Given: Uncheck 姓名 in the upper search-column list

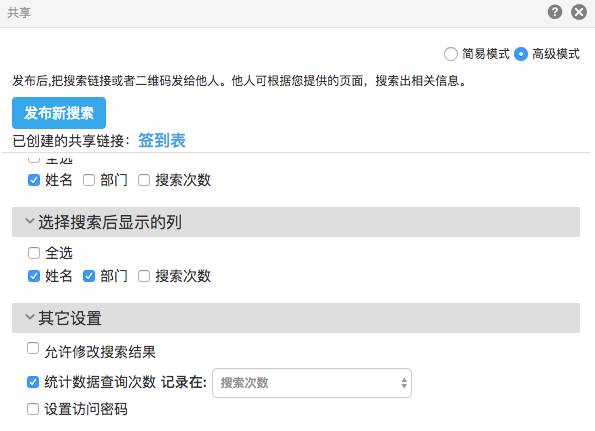Looking at the screenshot, I should [34, 180].
